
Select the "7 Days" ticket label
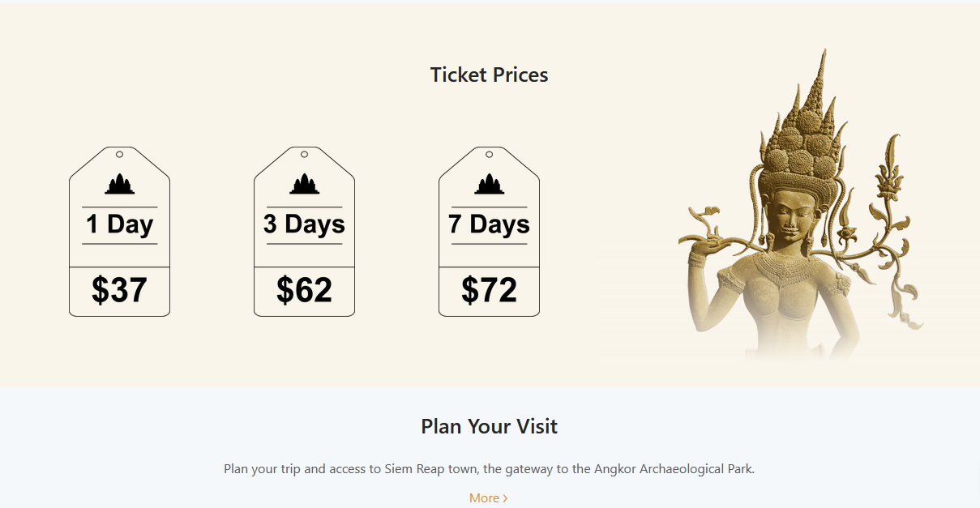click(489, 224)
